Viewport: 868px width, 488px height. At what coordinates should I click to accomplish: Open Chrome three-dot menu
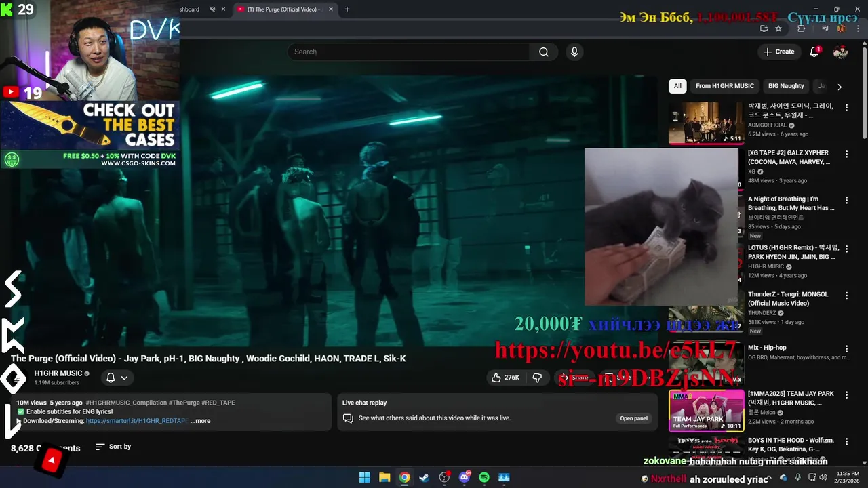[858, 28]
